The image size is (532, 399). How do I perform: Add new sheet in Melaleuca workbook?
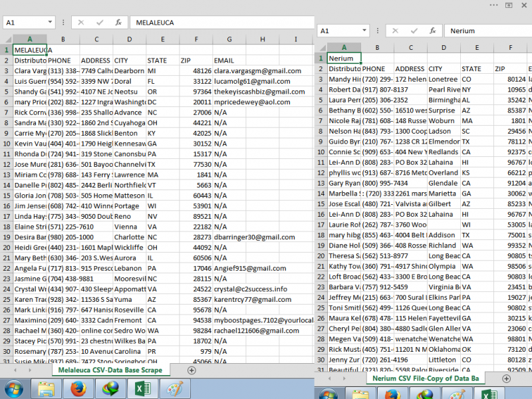[x=192, y=370]
